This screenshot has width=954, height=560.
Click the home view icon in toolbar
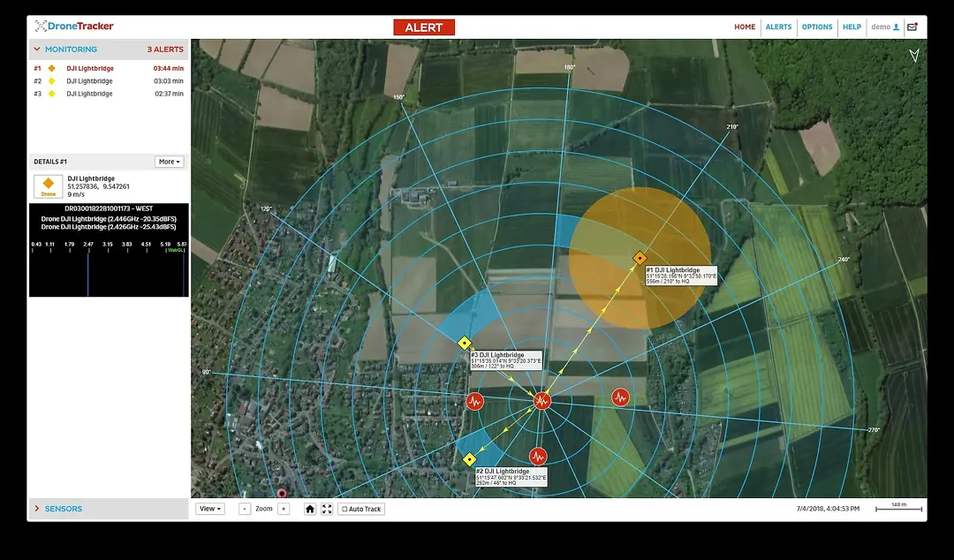click(x=310, y=509)
